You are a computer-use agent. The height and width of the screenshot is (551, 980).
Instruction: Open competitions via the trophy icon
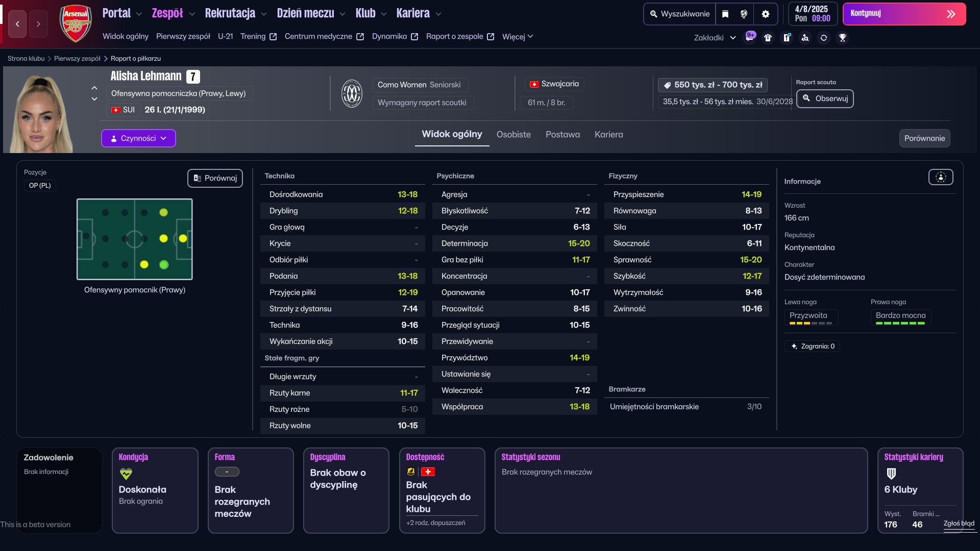pyautogui.click(x=843, y=37)
